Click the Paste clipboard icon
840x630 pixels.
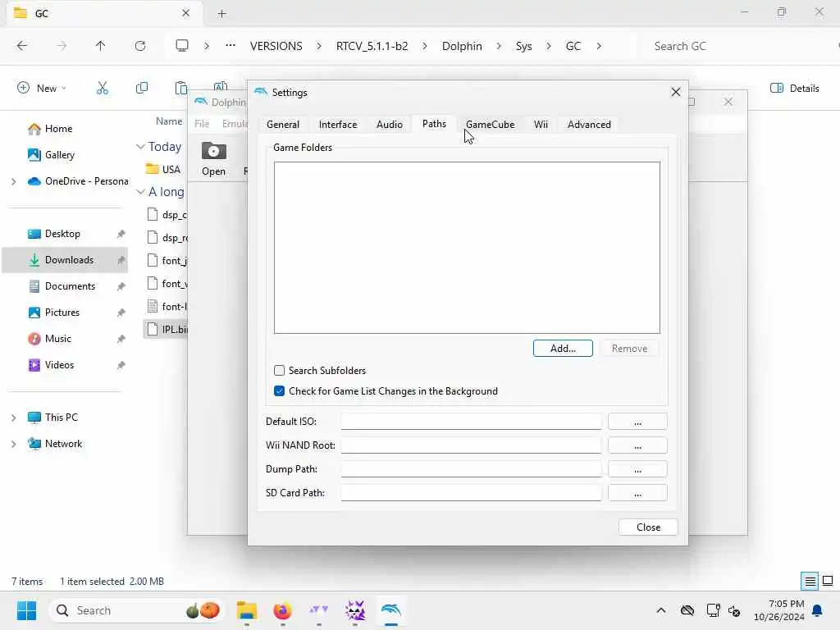coord(180,88)
